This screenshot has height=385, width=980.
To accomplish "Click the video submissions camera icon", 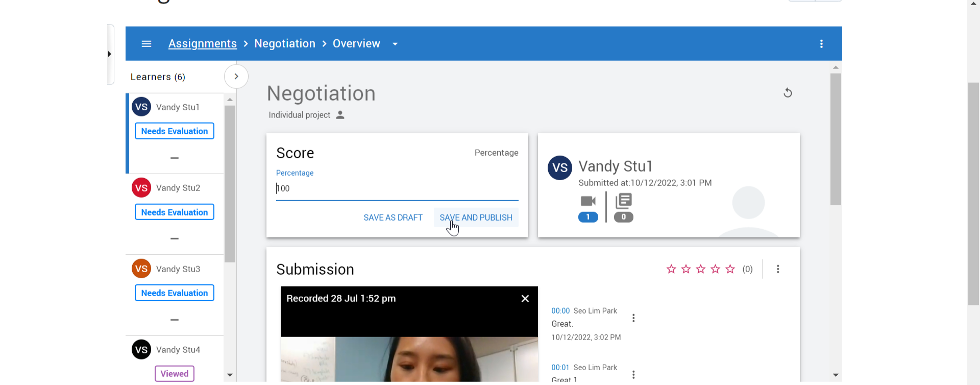I will [x=588, y=202].
